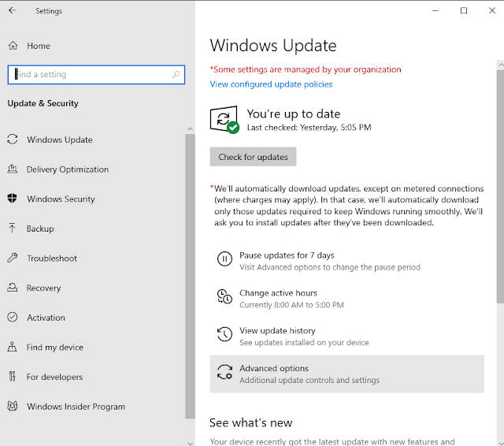Image resolution: width=504 pixels, height=446 pixels.
Task: Click the Find my device icon
Action: point(13,347)
